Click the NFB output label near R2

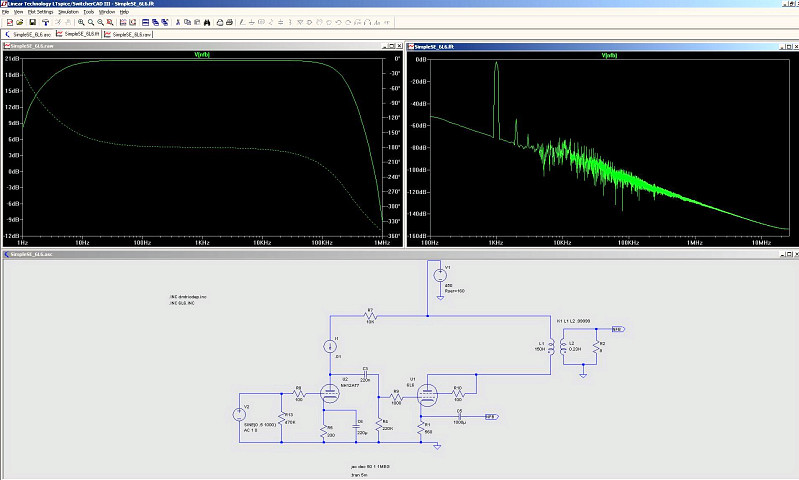pos(618,329)
